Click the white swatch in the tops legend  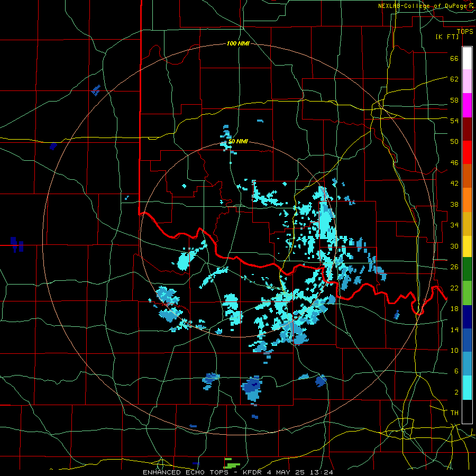467,58
